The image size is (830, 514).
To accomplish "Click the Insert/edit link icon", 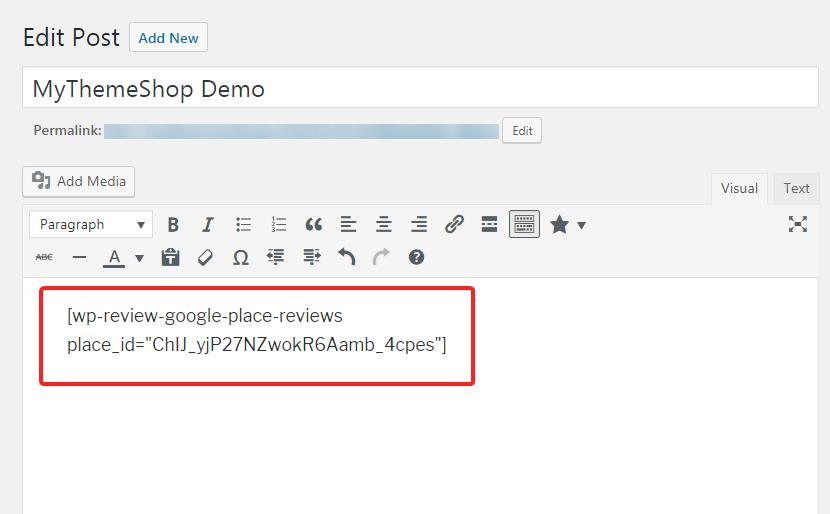I will coord(454,224).
